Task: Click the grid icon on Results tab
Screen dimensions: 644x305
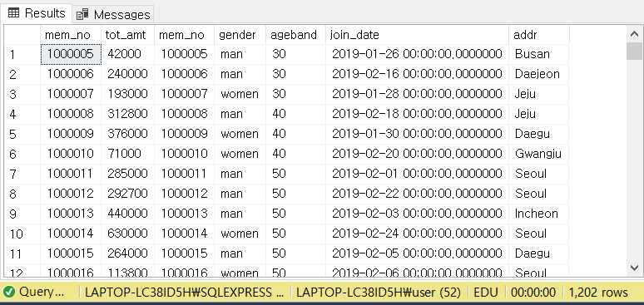Action: pyautogui.click(x=13, y=13)
